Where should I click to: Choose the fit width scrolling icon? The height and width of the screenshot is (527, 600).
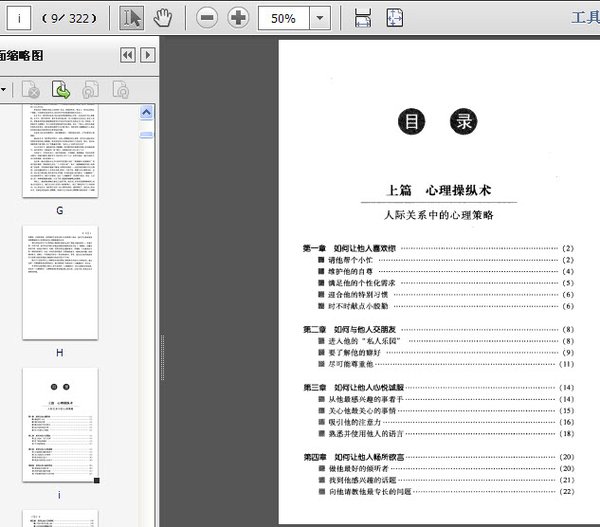pos(363,18)
